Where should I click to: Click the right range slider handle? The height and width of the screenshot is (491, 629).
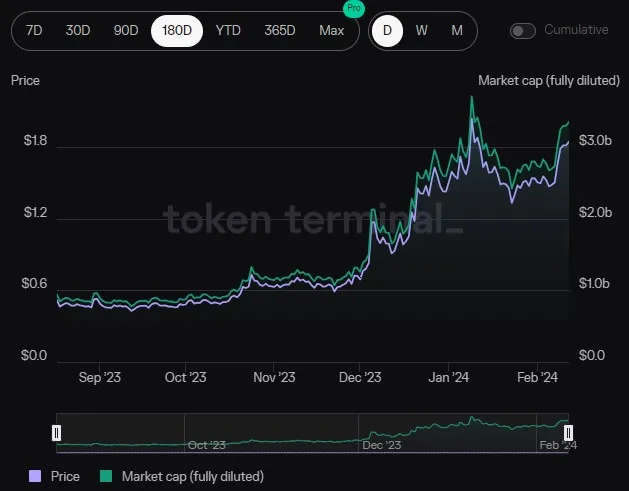(x=568, y=432)
